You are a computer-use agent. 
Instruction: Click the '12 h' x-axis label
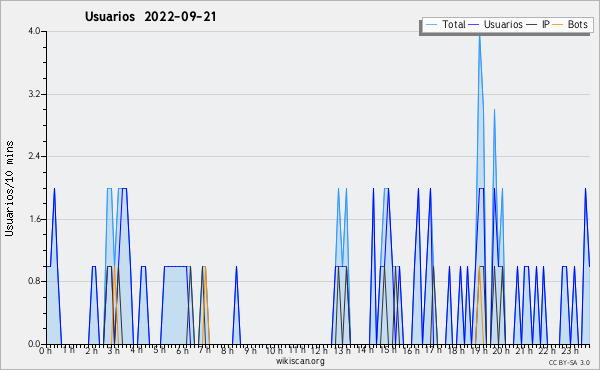tap(319, 351)
